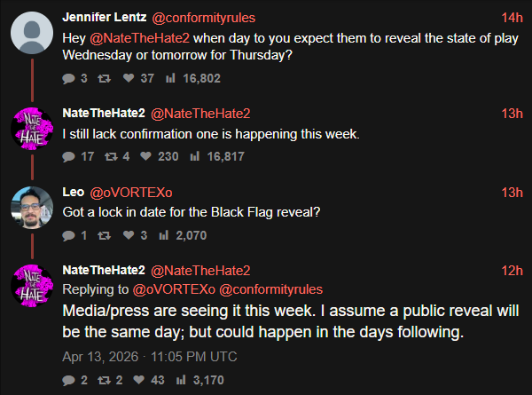Click reply icon on Jennifer Lentz's tweet
Image resolution: width=532 pixels, height=395 pixels.
69,79
